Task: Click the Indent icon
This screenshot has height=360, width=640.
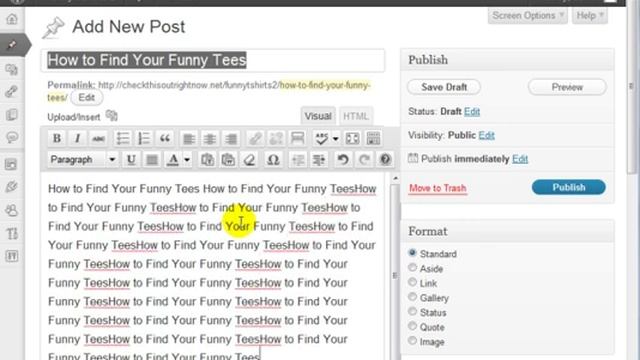Action: pos(319,160)
